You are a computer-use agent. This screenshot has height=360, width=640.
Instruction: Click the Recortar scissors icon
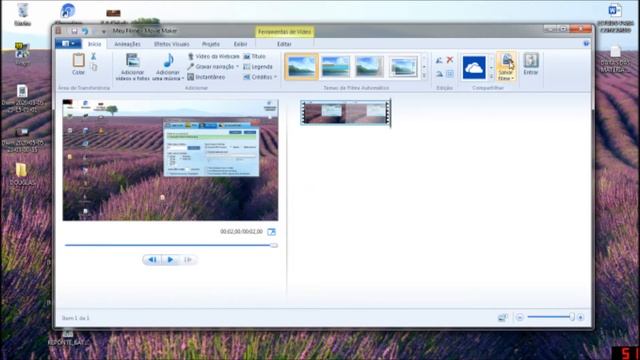(x=93, y=56)
